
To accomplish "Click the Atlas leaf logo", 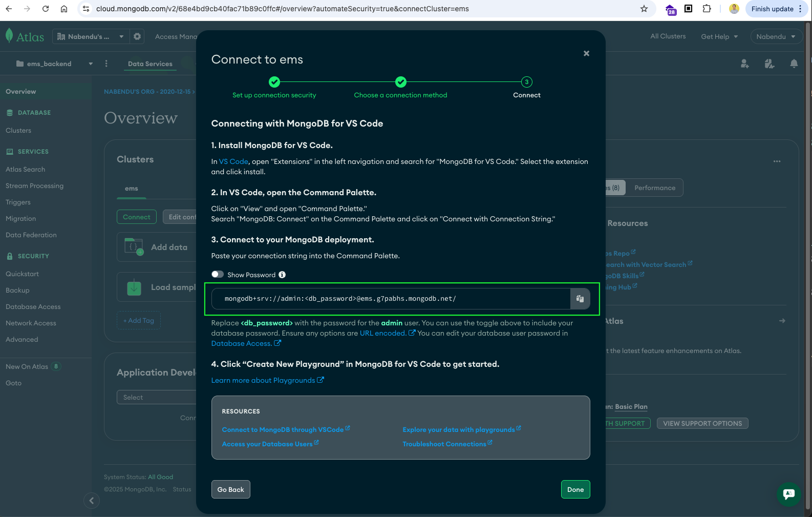I will (9, 36).
